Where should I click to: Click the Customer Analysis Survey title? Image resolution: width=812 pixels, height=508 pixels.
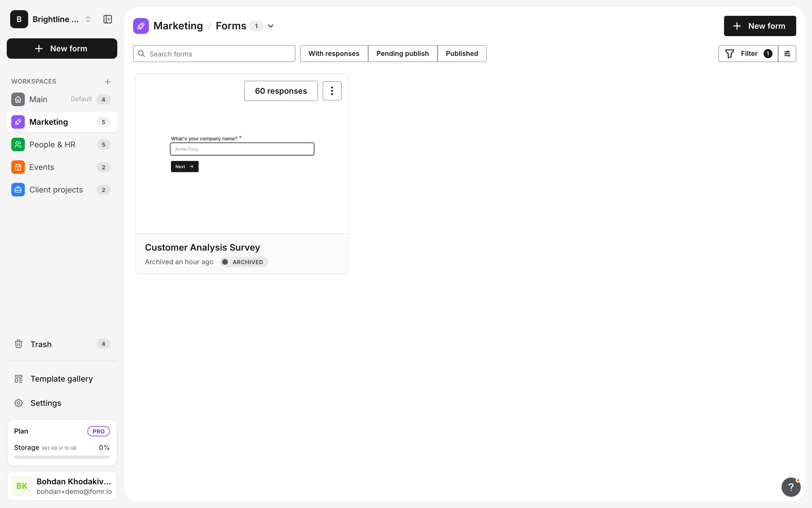point(202,247)
